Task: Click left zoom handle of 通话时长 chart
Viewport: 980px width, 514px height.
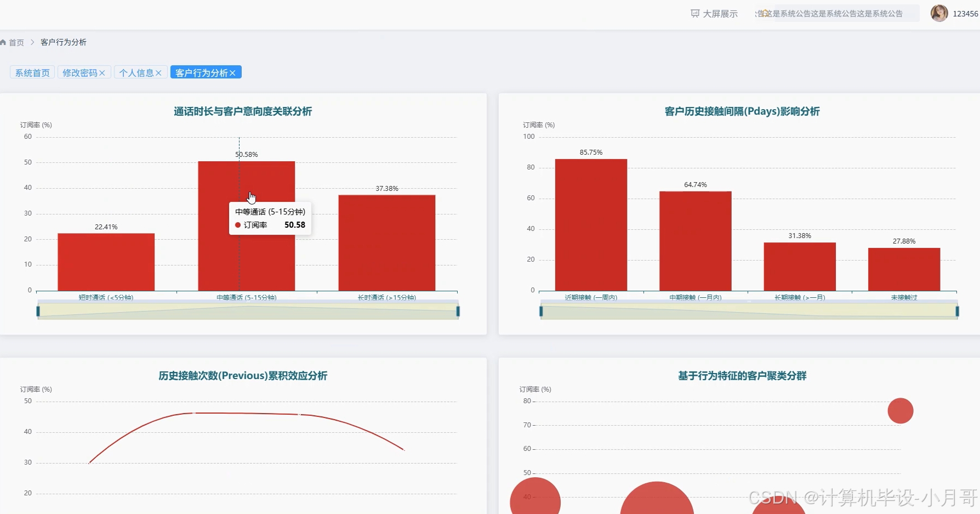Action: (38, 312)
